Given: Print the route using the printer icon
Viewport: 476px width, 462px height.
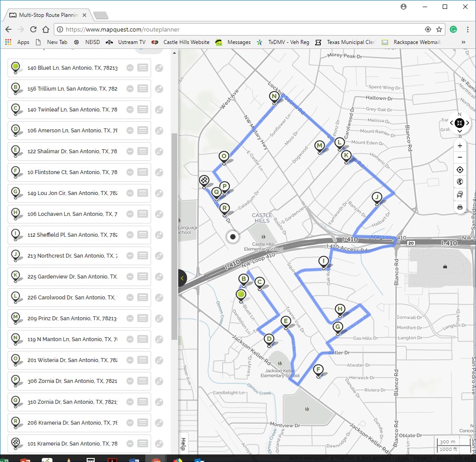Looking at the screenshot, I should [460, 207].
